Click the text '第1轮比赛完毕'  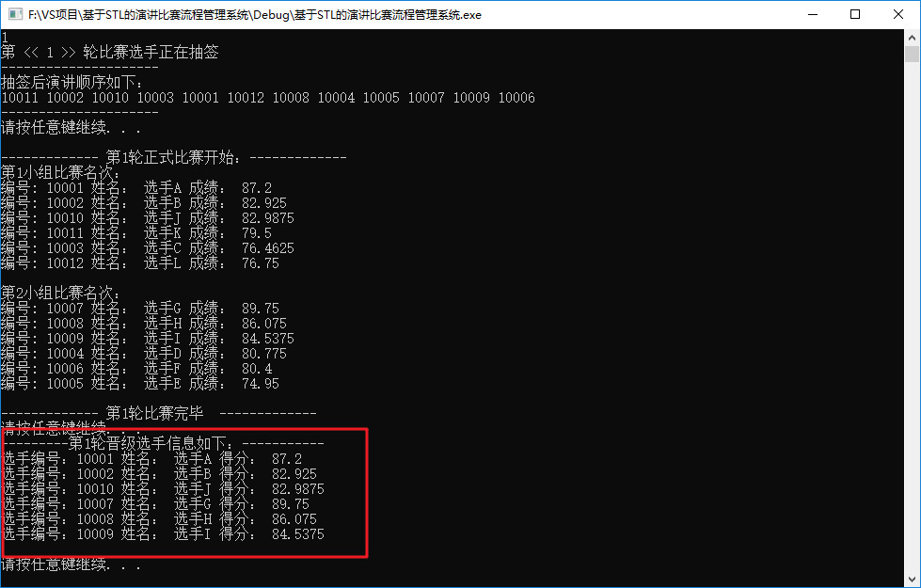coord(155,414)
